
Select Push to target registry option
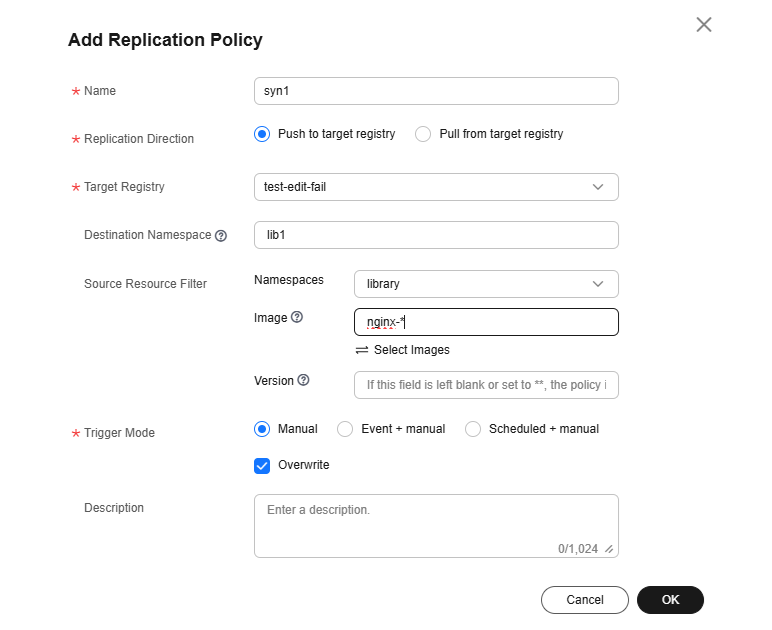coord(262,134)
